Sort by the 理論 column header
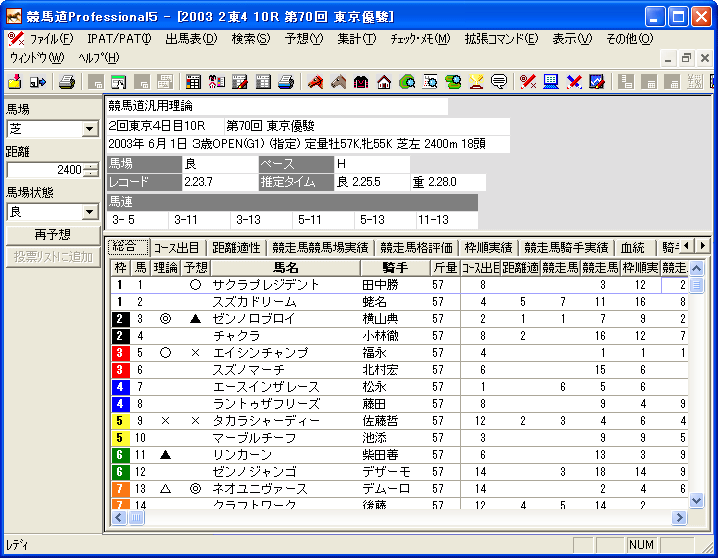The width and height of the screenshot is (718, 558). tap(165, 268)
